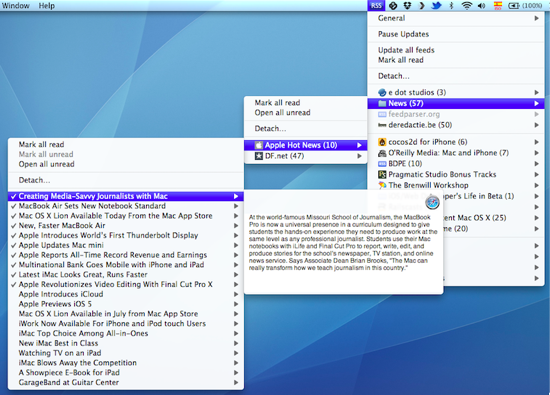This screenshot has width=550, height=395.
Task: Click the cocos2d for iPhone feed icon
Action: 382,142
